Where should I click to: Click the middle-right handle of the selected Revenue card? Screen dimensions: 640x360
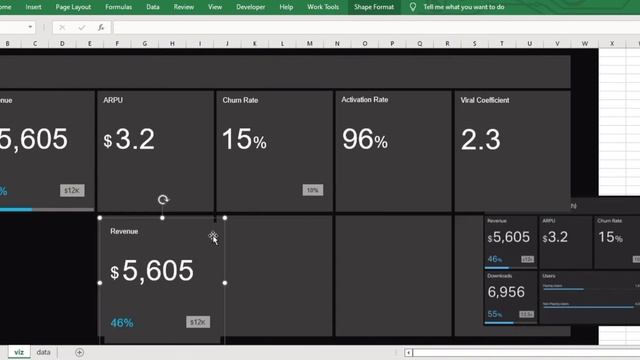pos(225,282)
